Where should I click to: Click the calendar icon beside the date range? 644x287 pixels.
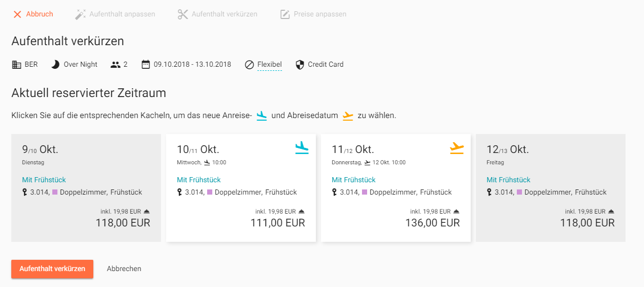tap(146, 65)
